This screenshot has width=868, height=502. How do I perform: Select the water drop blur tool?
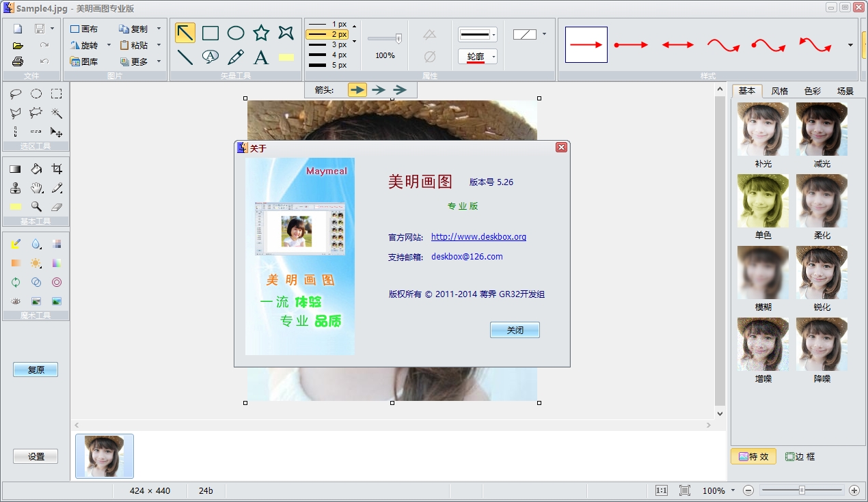36,244
